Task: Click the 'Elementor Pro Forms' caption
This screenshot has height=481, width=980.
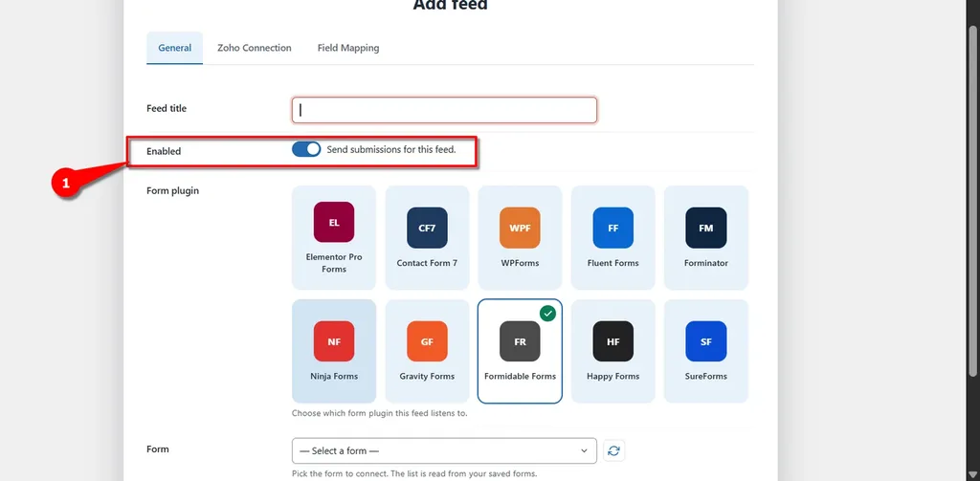Action: (x=334, y=263)
